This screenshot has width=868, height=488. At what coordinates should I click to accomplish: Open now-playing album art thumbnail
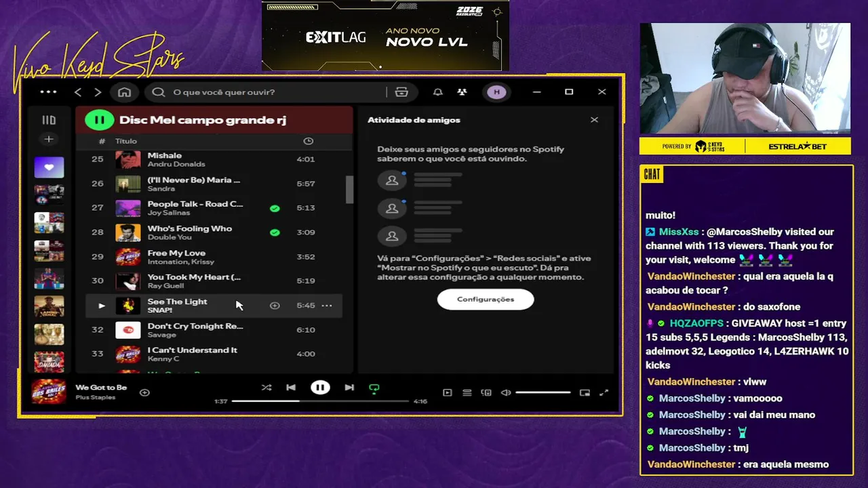click(49, 392)
